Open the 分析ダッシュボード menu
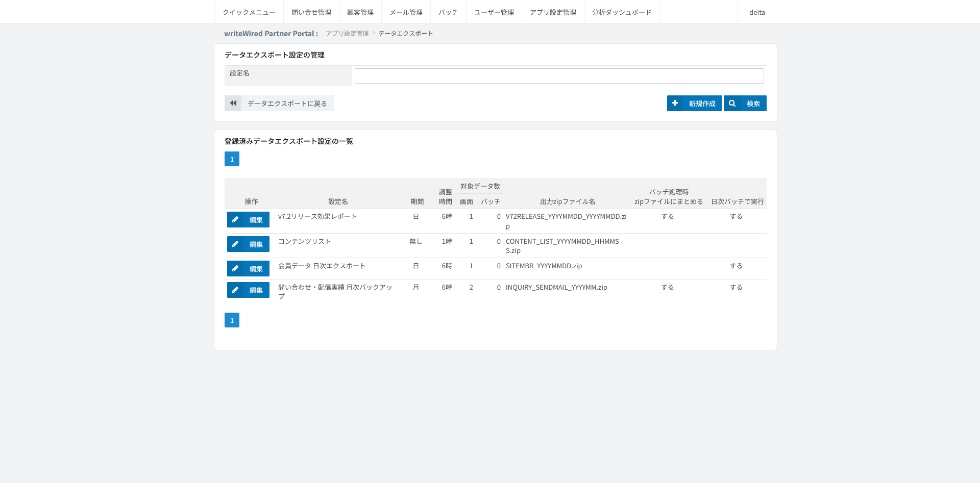980x483 pixels. pyautogui.click(x=622, y=12)
